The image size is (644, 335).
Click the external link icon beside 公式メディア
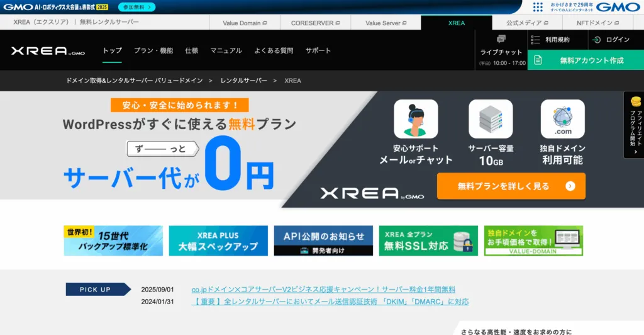546,23
